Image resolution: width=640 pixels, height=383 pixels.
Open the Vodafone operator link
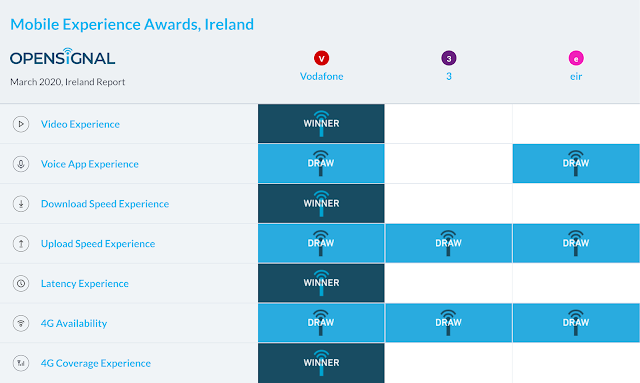[322, 76]
